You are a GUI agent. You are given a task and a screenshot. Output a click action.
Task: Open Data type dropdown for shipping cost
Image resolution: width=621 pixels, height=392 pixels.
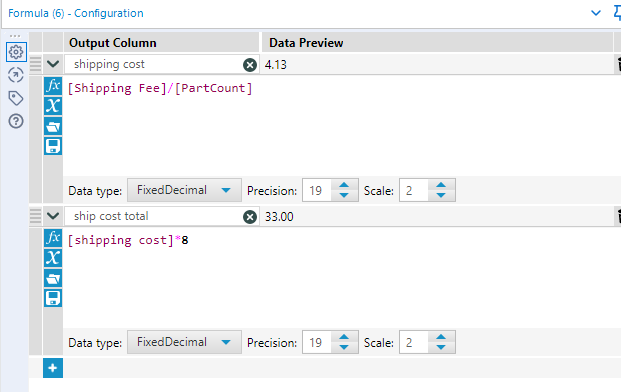tap(184, 190)
